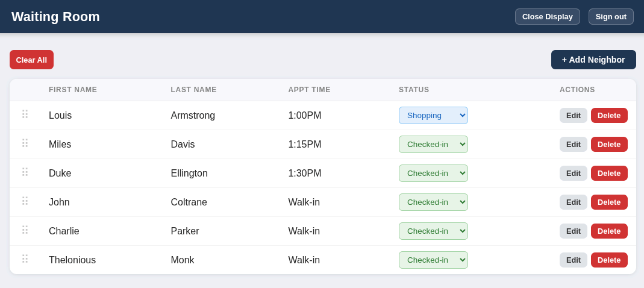The width and height of the screenshot is (644, 288).
Task: Open the Shopping status dropdown for Louis
Action: point(433,116)
